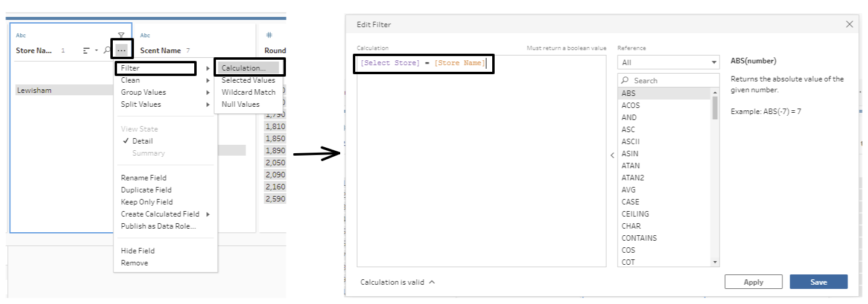Click the Save button
868x304 pixels.
point(819,282)
